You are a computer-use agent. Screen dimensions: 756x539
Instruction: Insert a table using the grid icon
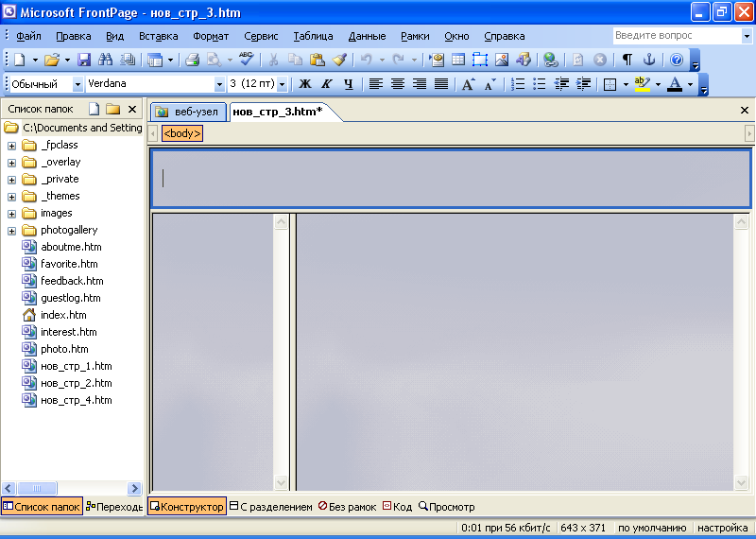[x=458, y=60]
